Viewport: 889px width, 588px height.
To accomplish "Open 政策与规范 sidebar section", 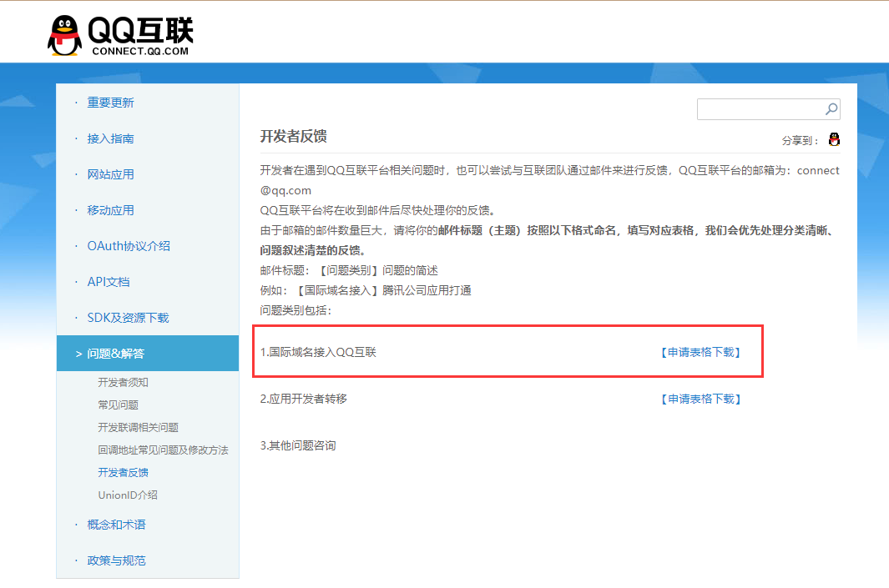I will [x=116, y=560].
